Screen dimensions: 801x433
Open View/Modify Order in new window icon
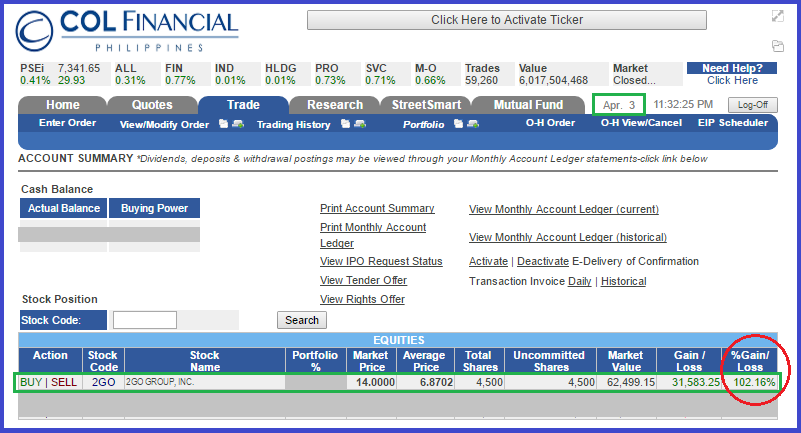pos(223,124)
